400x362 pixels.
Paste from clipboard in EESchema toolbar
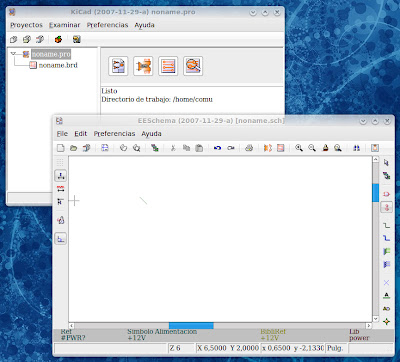199,148
